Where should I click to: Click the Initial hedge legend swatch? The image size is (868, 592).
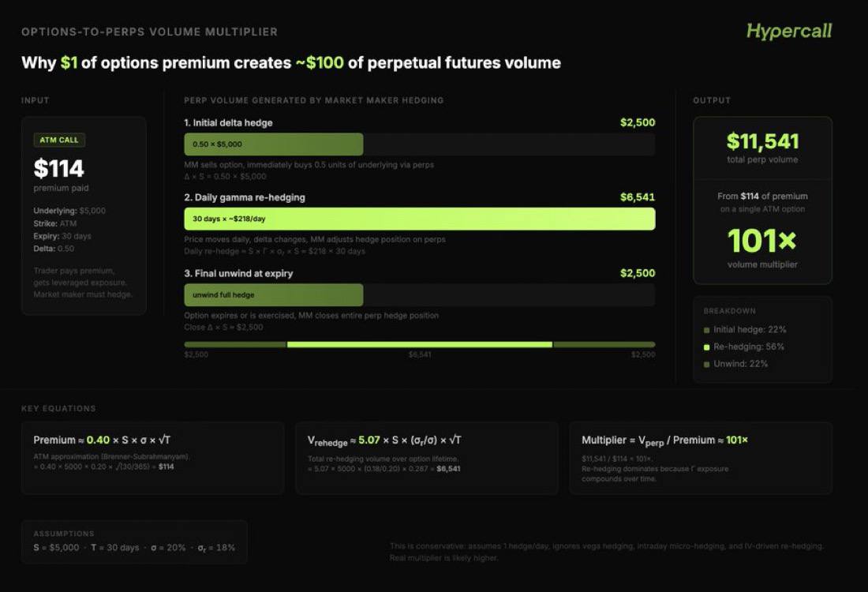tap(706, 330)
